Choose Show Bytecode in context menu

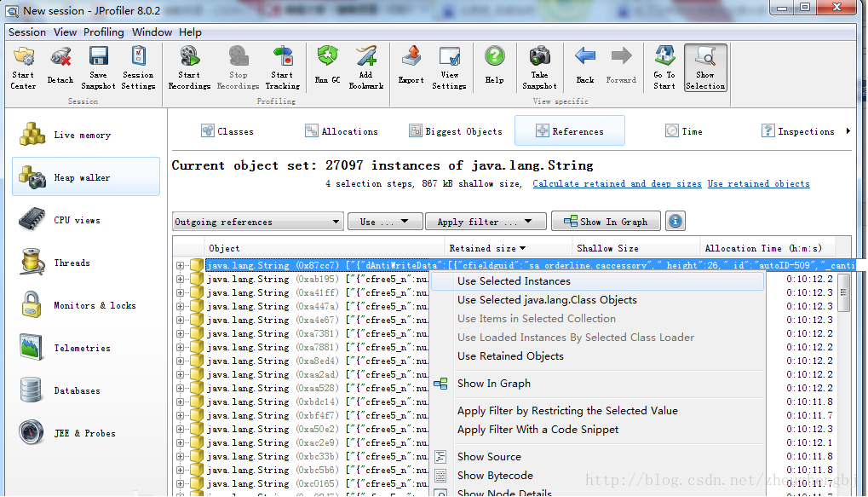(597, 476)
